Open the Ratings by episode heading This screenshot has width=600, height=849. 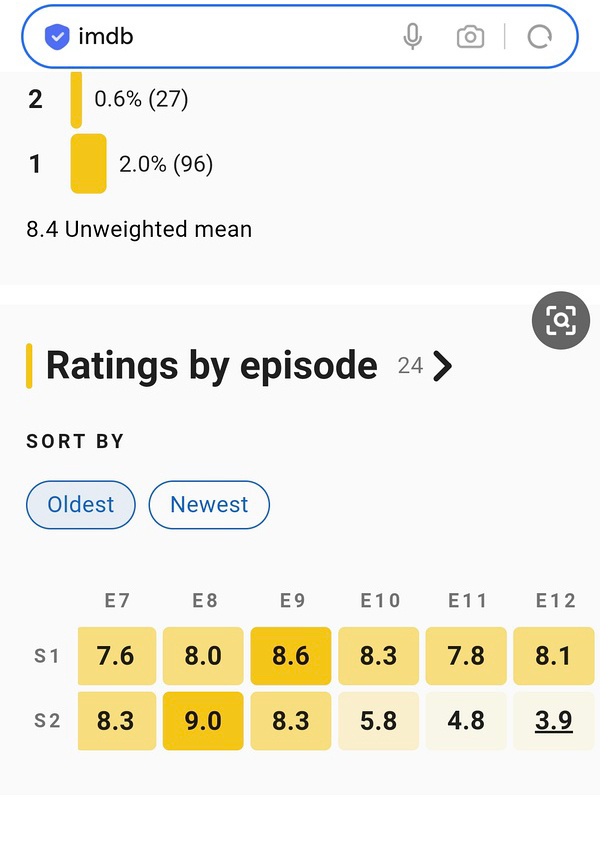[212, 366]
